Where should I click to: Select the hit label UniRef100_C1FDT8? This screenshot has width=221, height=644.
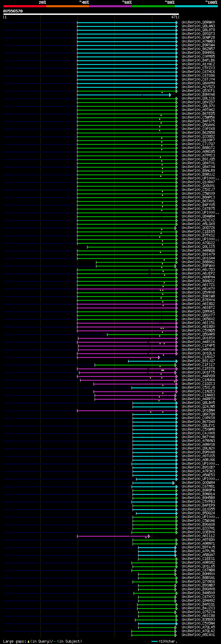click(198, 368)
